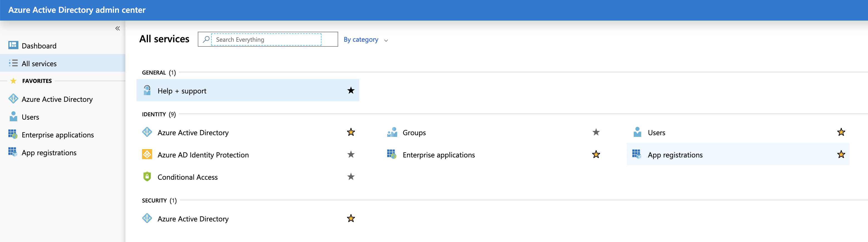Viewport: 868px width, 242px height.
Task: Favorite Groups using its star
Action: click(596, 132)
